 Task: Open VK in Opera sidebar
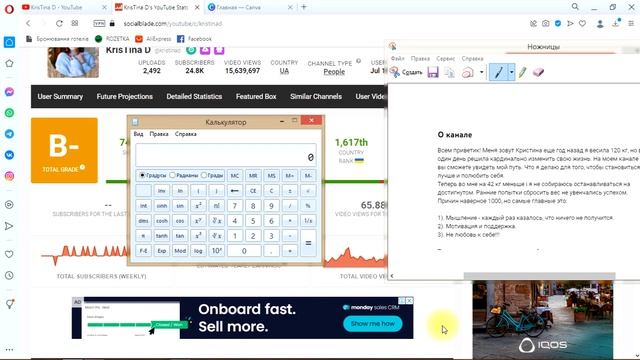click(9, 155)
